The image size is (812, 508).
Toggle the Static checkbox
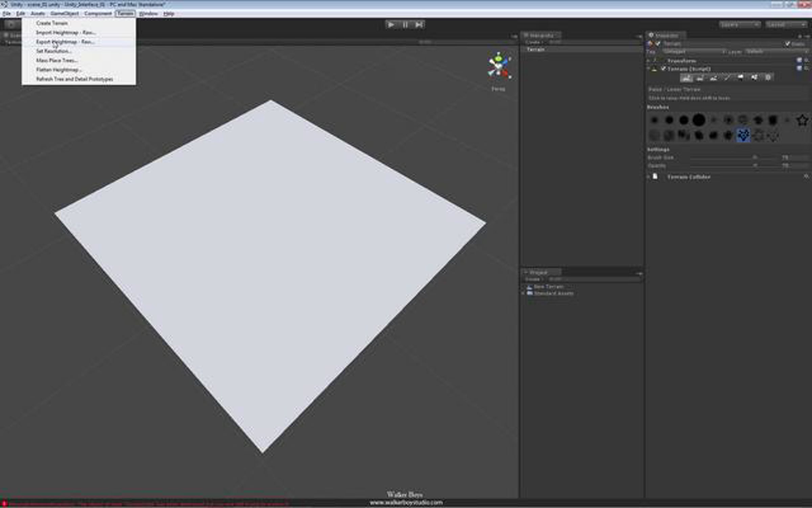[788, 44]
